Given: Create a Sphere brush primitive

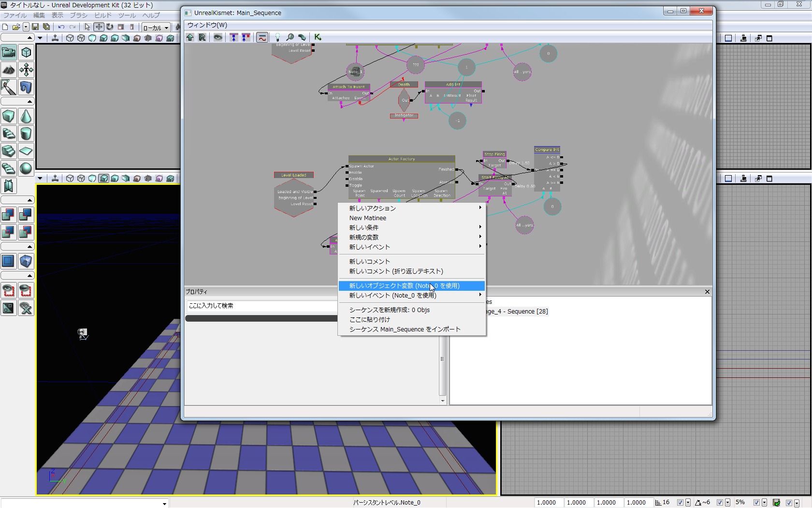Looking at the screenshot, I should [26, 168].
